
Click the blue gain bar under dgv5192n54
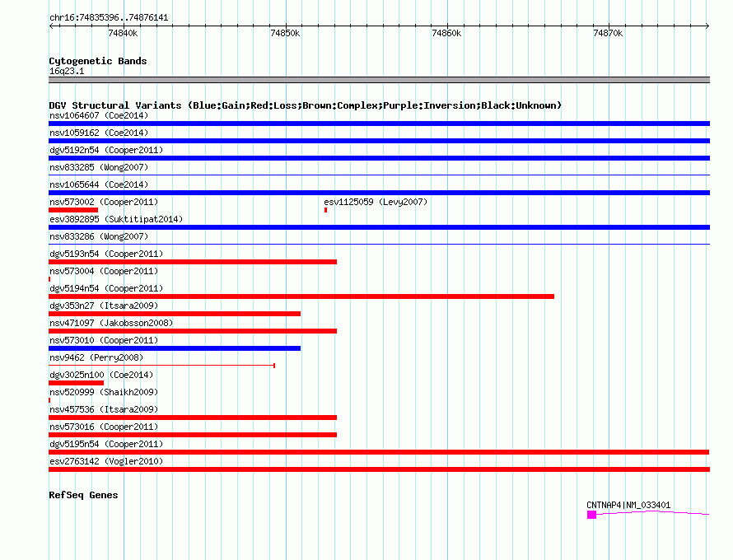point(379,158)
